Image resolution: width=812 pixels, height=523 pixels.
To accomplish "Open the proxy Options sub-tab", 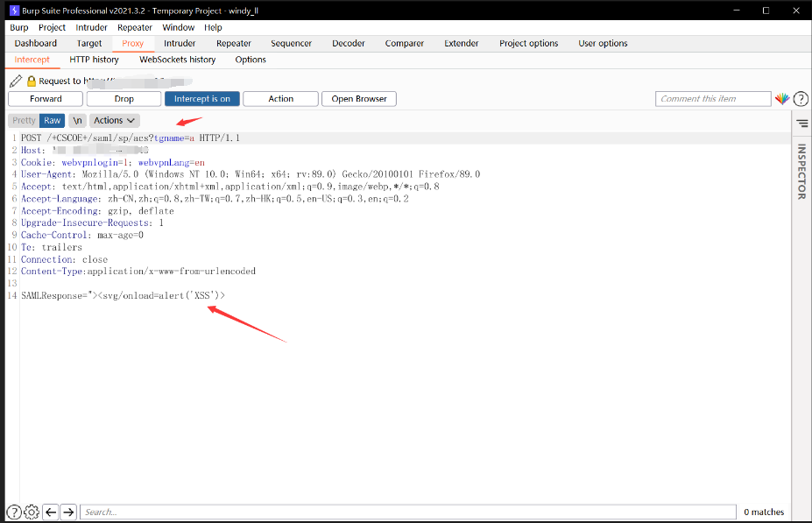I will (x=251, y=60).
